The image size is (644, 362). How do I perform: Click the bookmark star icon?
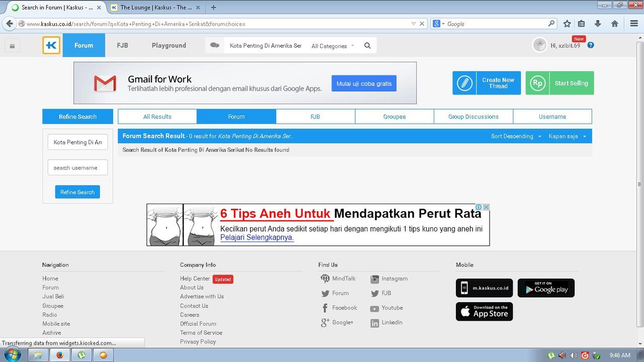click(567, 24)
